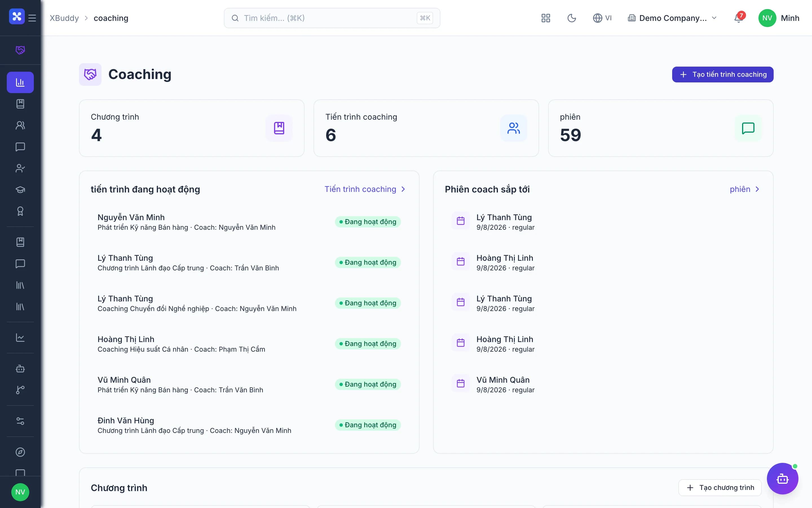Click Đang hoạt động badge for Nguyễn Văn Minh

(368, 222)
